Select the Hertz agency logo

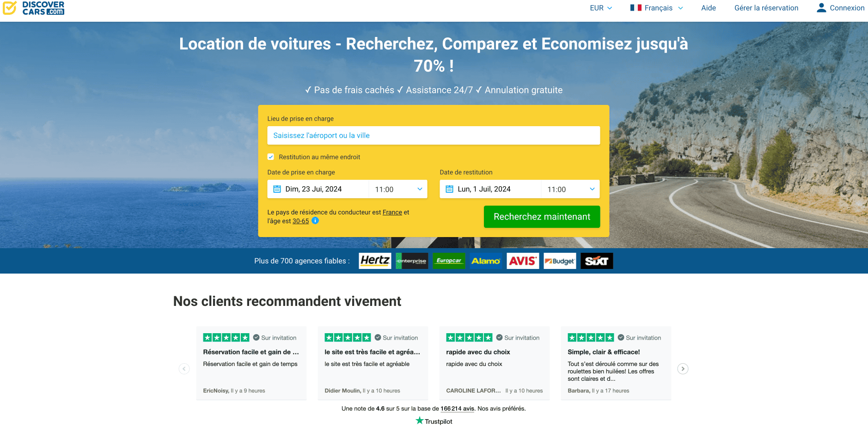pyautogui.click(x=374, y=261)
